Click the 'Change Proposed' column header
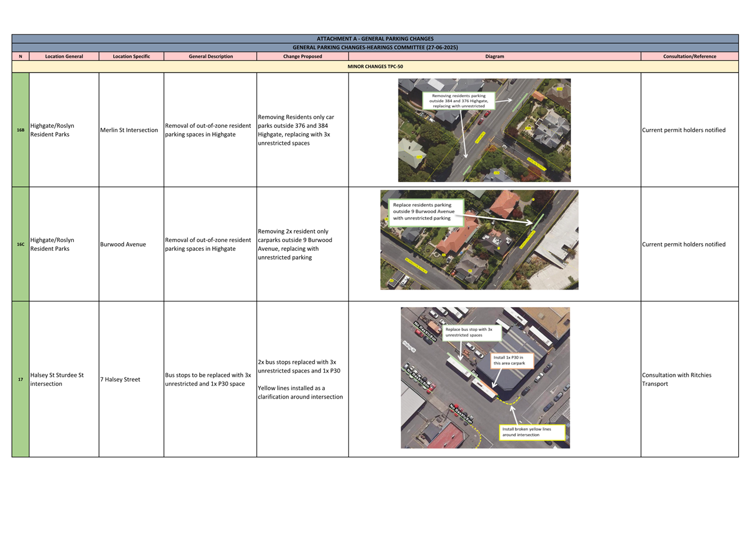Viewport: 756px width, 534px height. [302, 57]
